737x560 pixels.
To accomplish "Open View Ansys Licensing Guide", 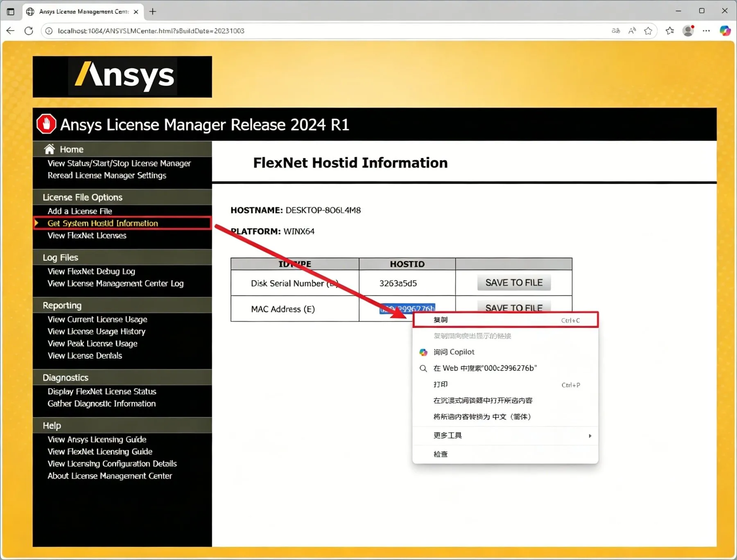I will [97, 439].
